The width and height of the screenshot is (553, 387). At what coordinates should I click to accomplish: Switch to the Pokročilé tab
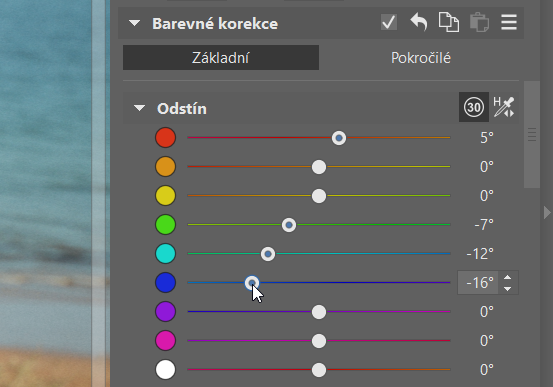(420, 58)
